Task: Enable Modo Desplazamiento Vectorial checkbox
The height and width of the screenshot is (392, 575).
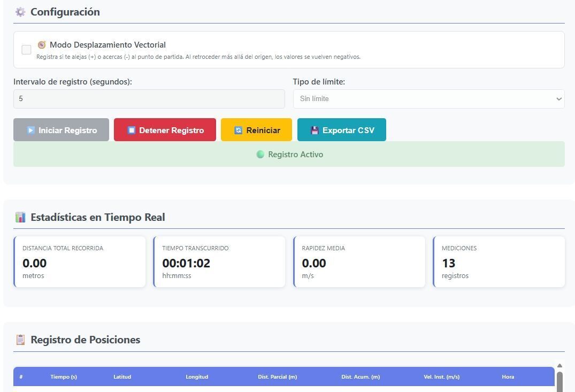Action: click(26, 50)
